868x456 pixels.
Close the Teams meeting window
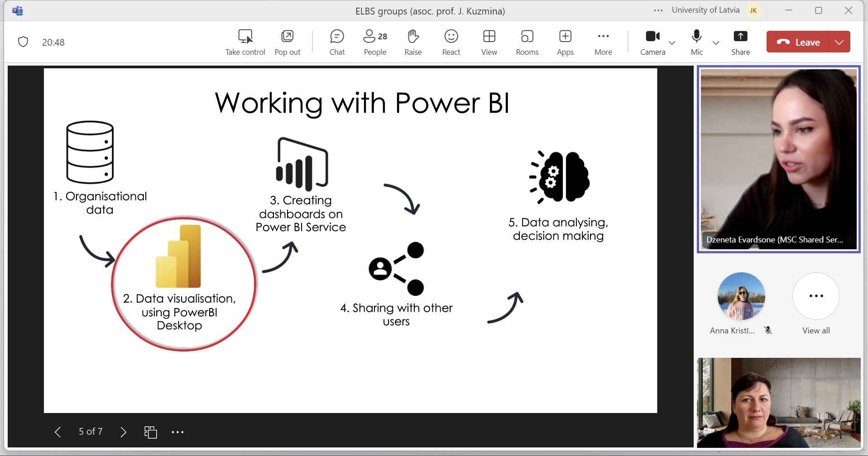[849, 10]
